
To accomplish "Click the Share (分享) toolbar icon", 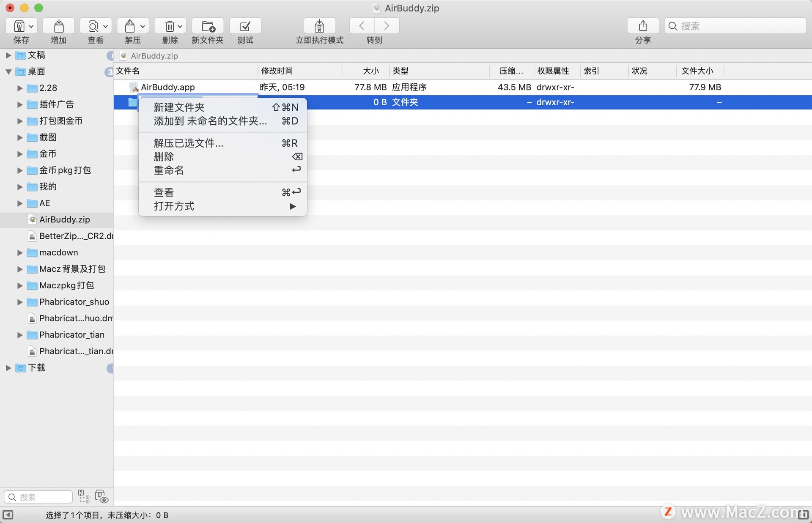I will tap(642, 26).
